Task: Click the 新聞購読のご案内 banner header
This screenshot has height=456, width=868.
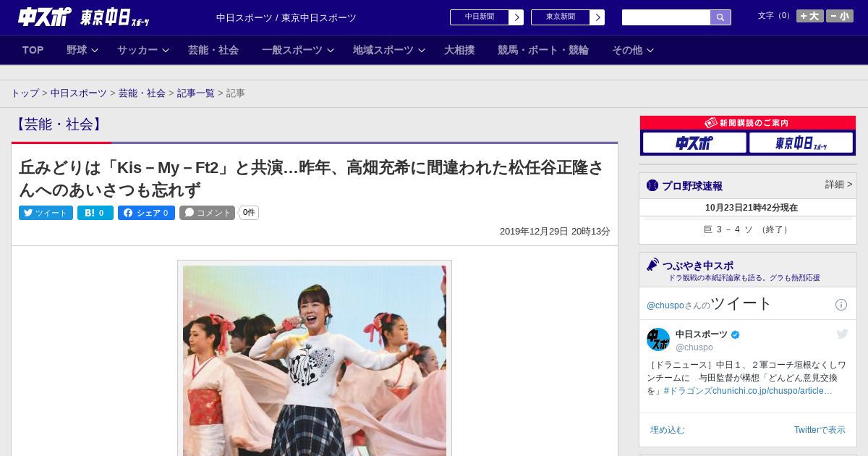Action: tap(748, 123)
